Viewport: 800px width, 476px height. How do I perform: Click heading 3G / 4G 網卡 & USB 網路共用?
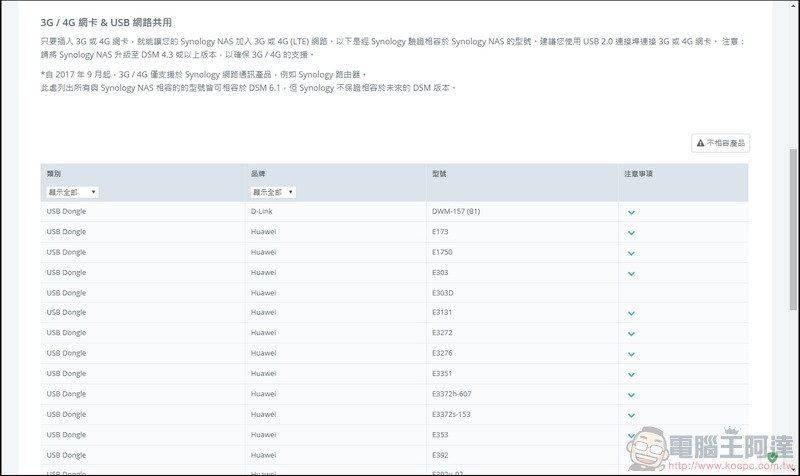click(106, 22)
